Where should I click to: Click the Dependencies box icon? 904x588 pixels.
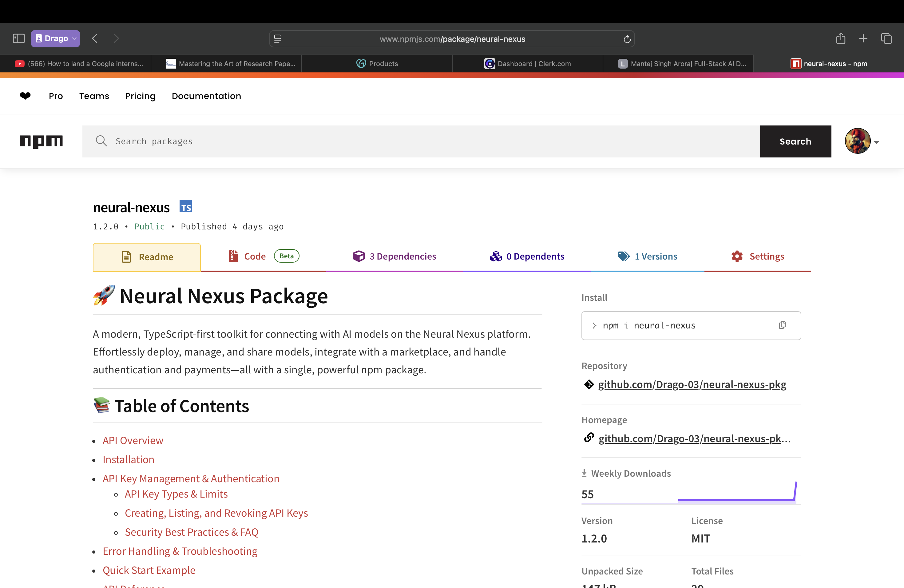(x=359, y=256)
